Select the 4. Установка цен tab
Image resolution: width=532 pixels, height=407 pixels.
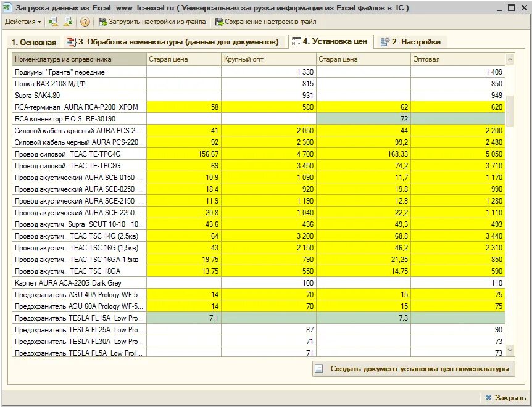pyautogui.click(x=330, y=41)
